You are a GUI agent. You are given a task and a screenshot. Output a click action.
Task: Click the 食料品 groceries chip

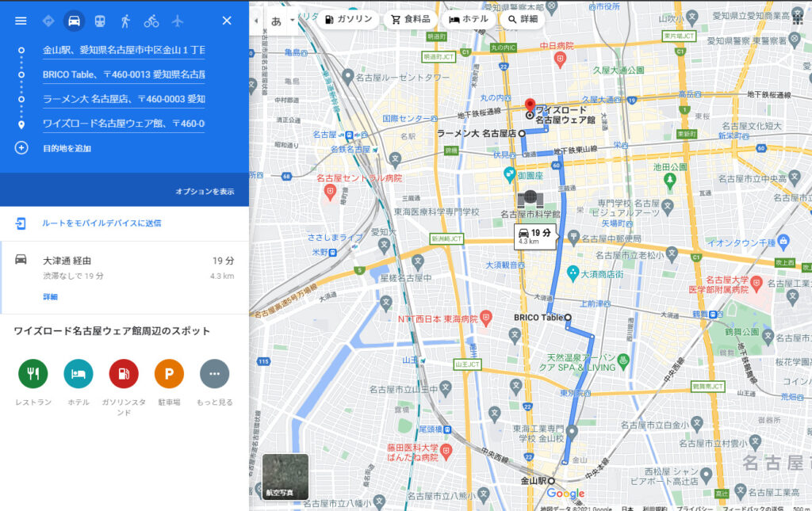click(x=411, y=19)
